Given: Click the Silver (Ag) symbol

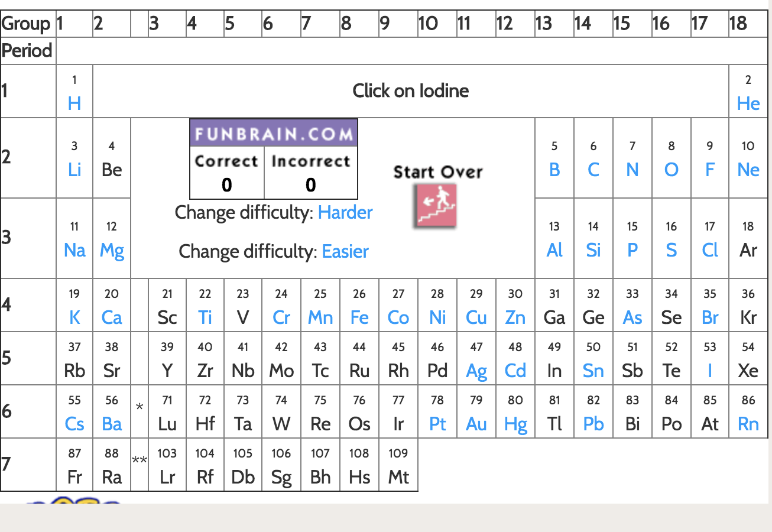Looking at the screenshot, I should [x=476, y=371].
